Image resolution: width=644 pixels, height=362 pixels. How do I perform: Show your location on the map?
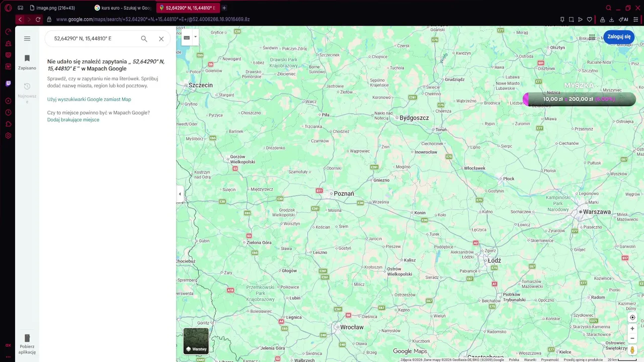tap(632, 317)
